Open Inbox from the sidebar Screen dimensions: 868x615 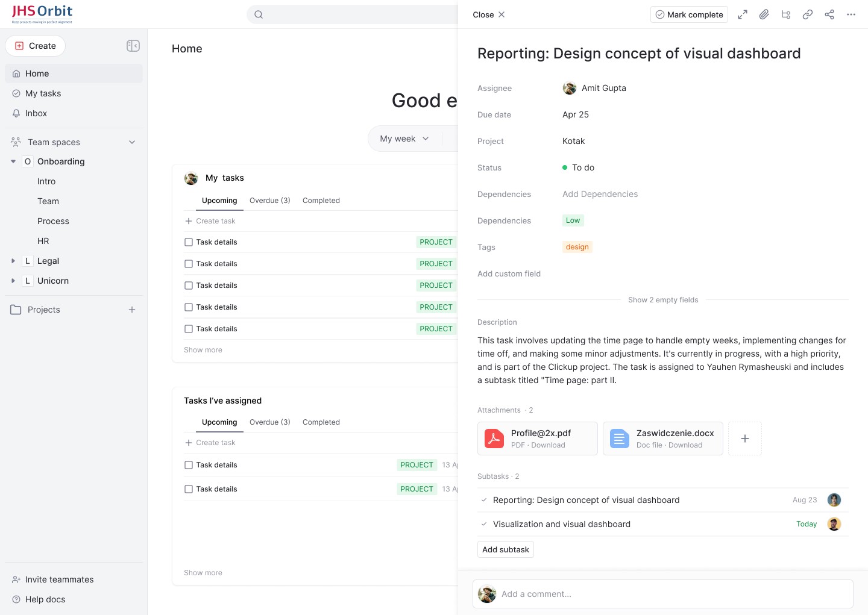coord(74,113)
